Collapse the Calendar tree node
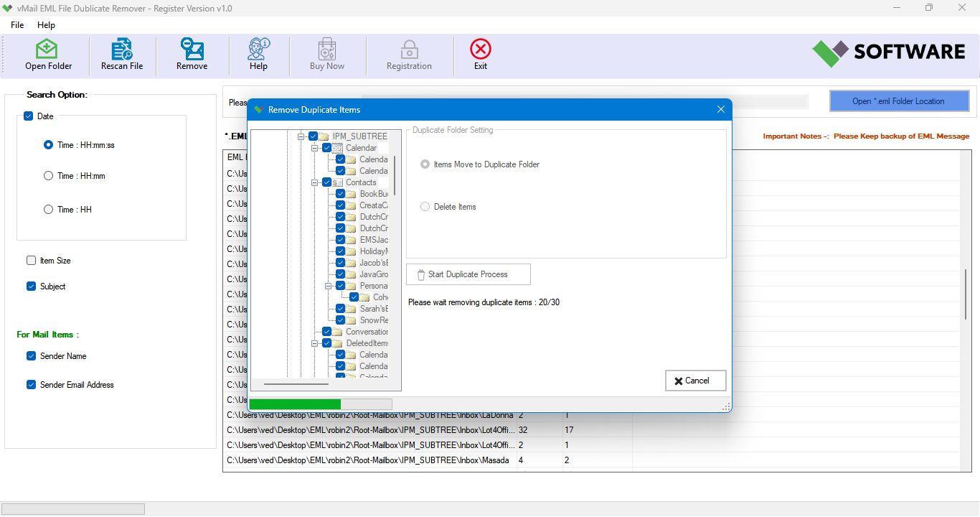 point(315,148)
